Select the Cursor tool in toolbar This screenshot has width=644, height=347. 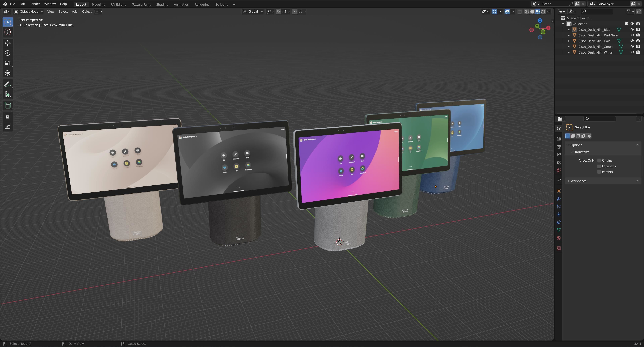8,32
